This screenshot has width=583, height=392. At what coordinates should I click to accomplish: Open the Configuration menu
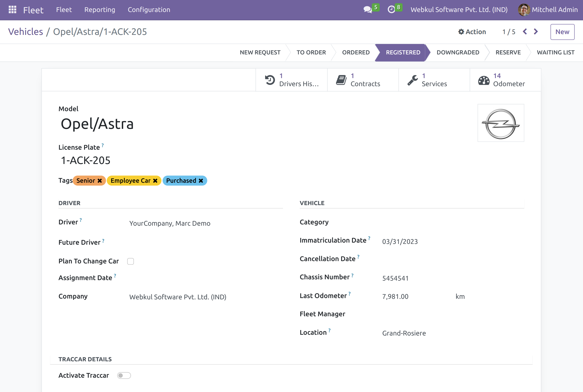(149, 10)
